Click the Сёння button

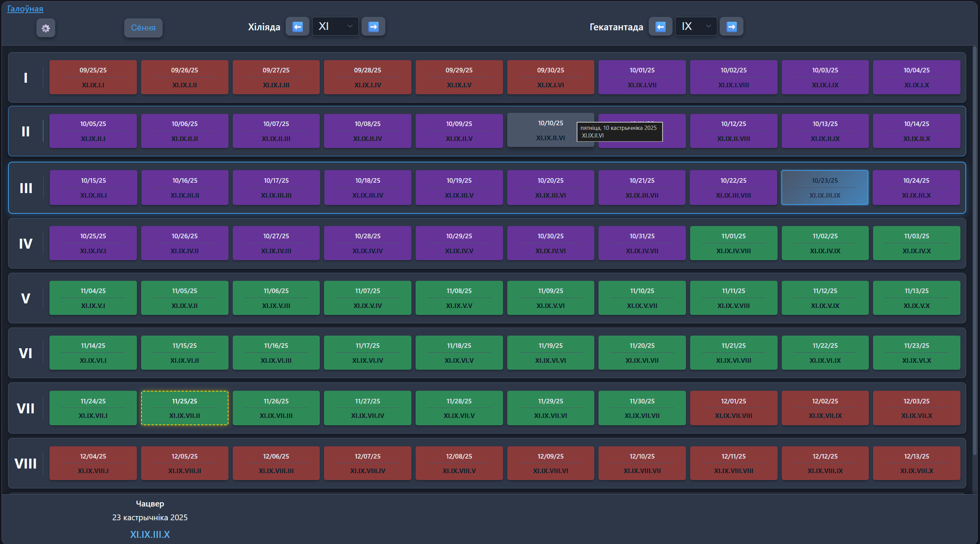pos(143,28)
